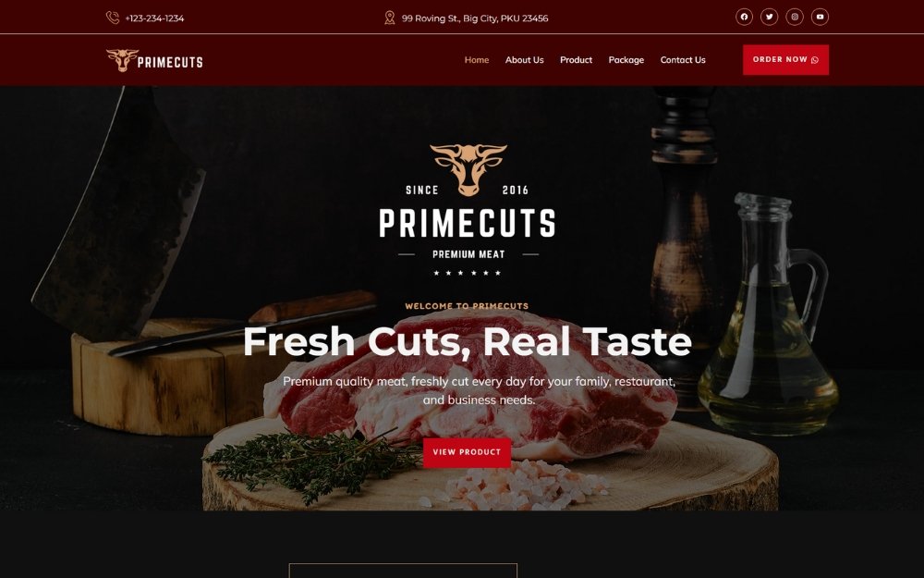Click the phone icon in top bar
The image size is (924, 578).
click(x=113, y=18)
